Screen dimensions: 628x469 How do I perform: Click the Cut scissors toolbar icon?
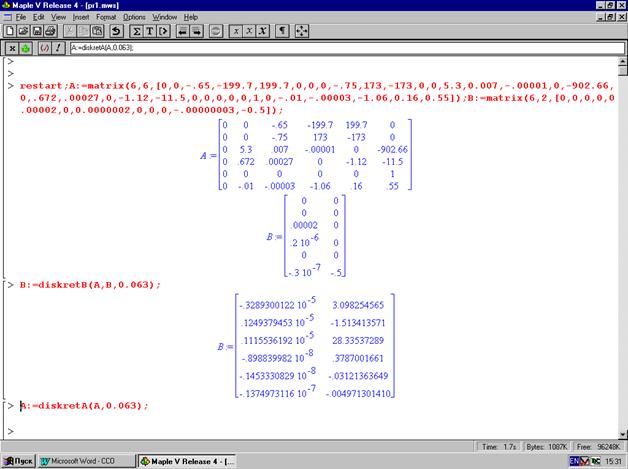(x=70, y=31)
